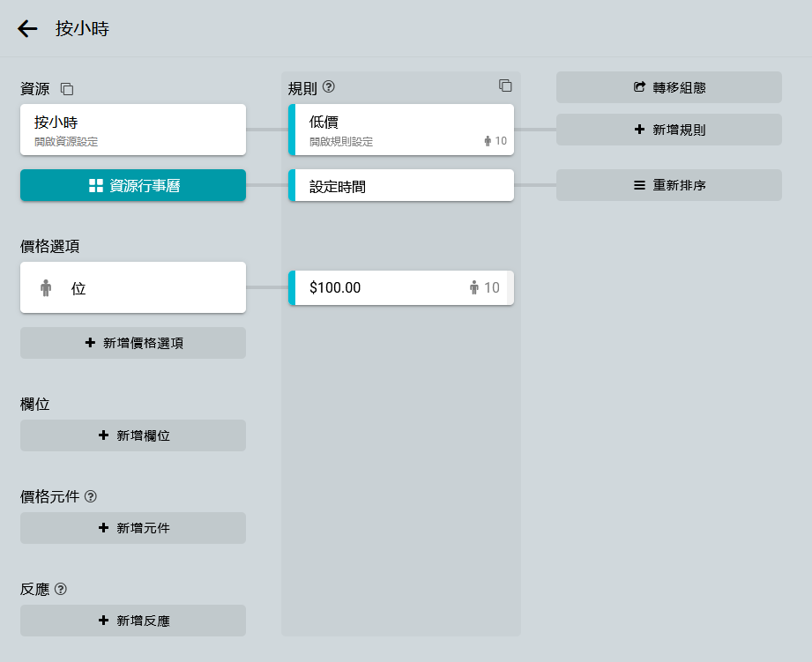812x662 pixels.
Task: Click the copy icon in 規則 panel
Action: (505, 86)
